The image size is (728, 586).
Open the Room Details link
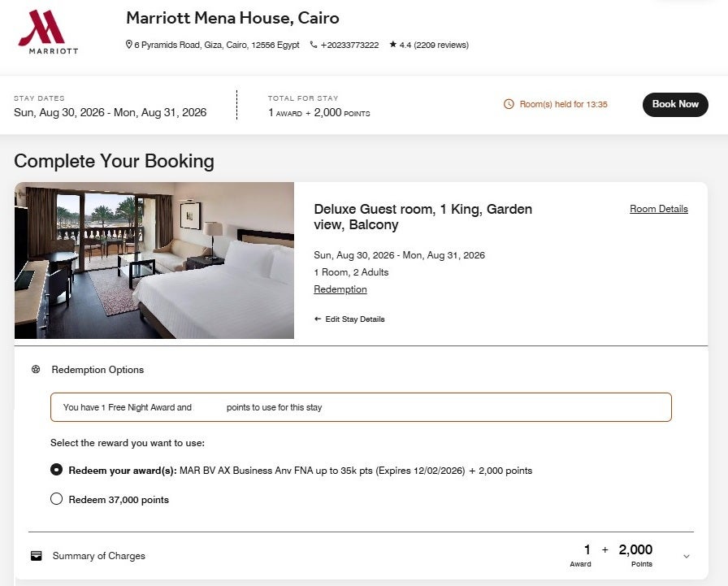pyautogui.click(x=658, y=209)
